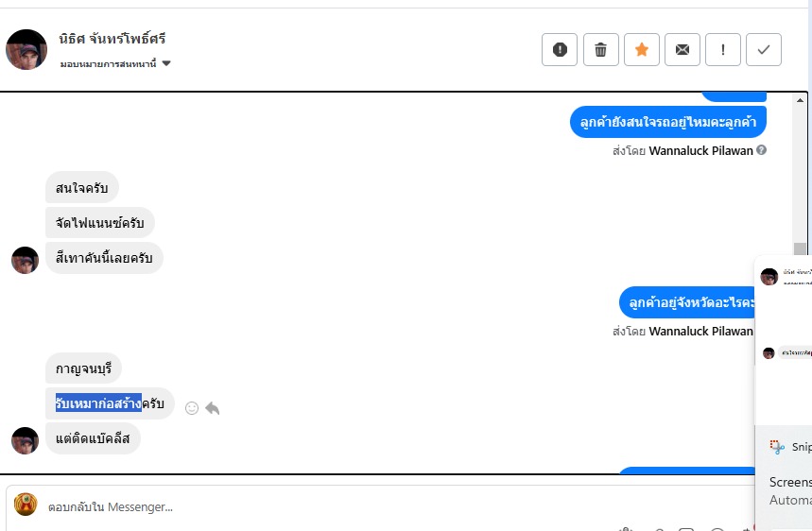Click the emoji reaction smiley icon

[x=192, y=408]
